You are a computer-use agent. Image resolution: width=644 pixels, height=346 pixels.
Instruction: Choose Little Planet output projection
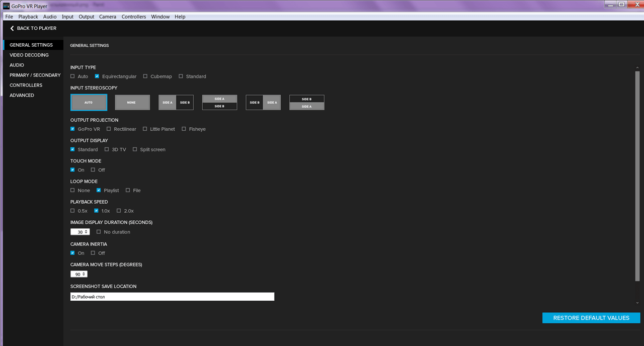(x=145, y=129)
